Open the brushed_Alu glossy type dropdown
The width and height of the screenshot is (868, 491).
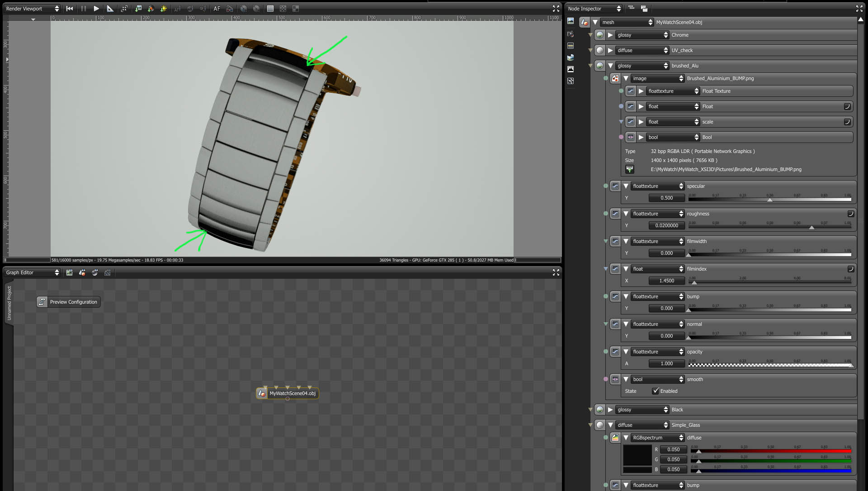coord(642,66)
